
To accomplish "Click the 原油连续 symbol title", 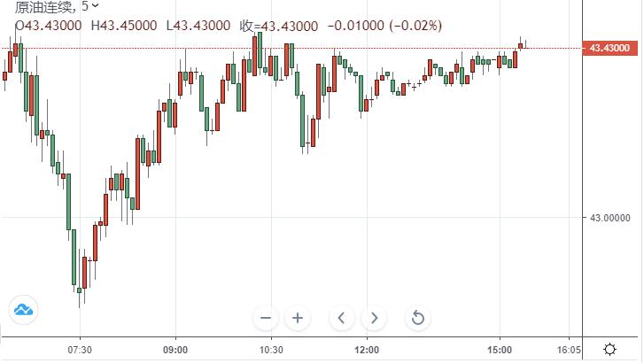I will point(45,6).
